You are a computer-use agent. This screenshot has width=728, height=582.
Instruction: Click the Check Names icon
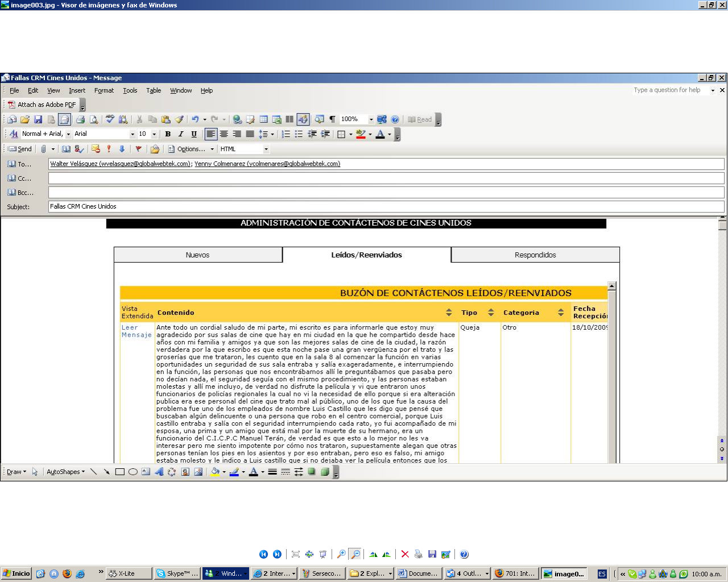tap(79, 149)
